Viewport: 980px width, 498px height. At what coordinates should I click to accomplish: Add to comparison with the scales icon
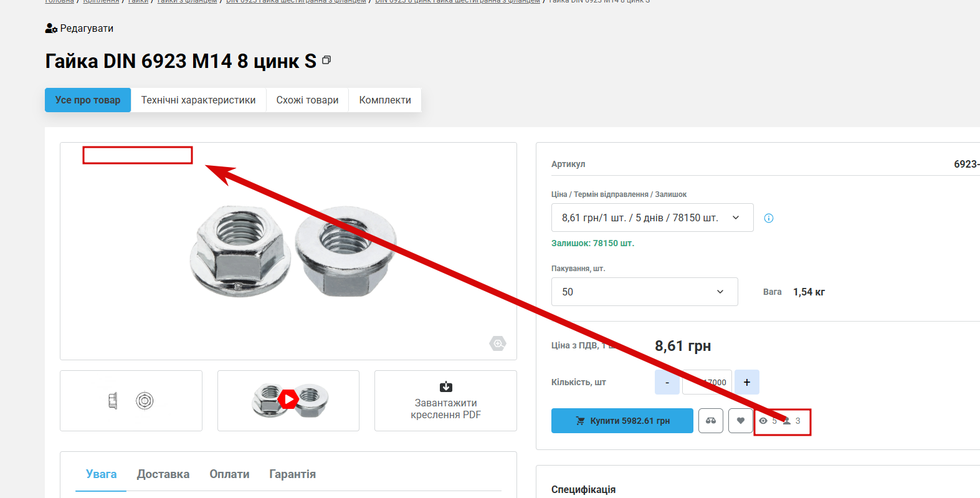point(711,421)
